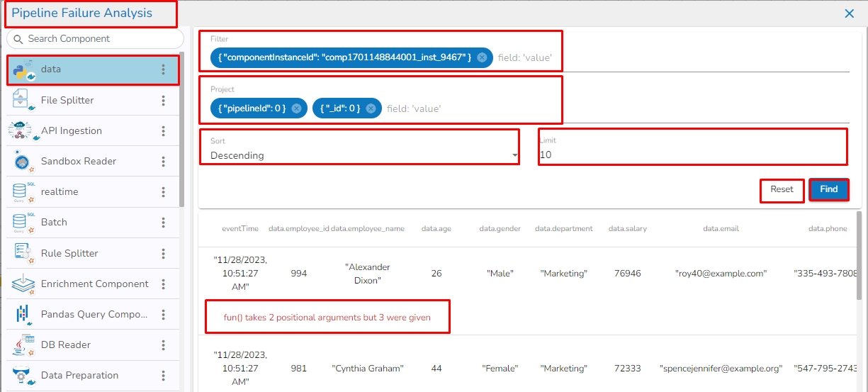Remove the componentInstanceId filter chip
The height and width of the screenshot is (392, 868).
click(482, 57)
